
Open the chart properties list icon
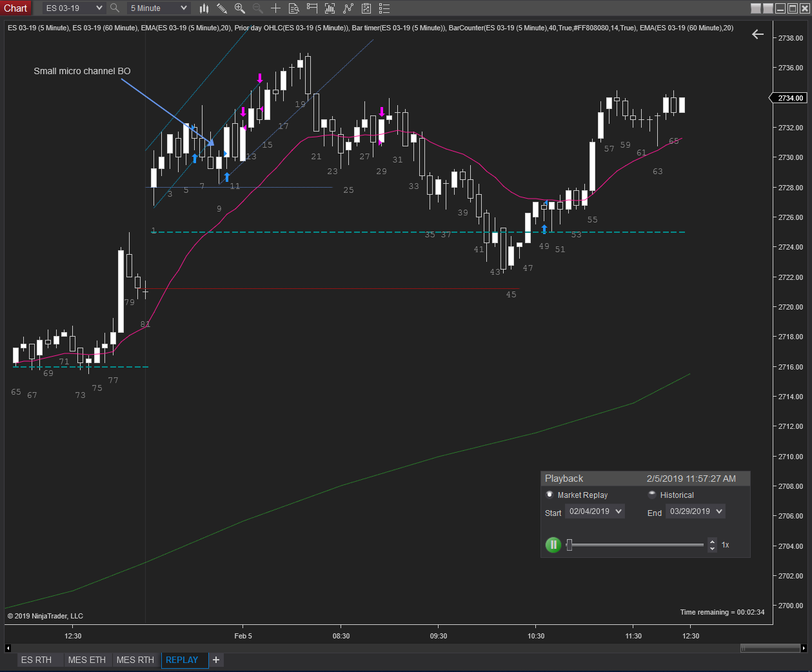[x=384, y=8]
